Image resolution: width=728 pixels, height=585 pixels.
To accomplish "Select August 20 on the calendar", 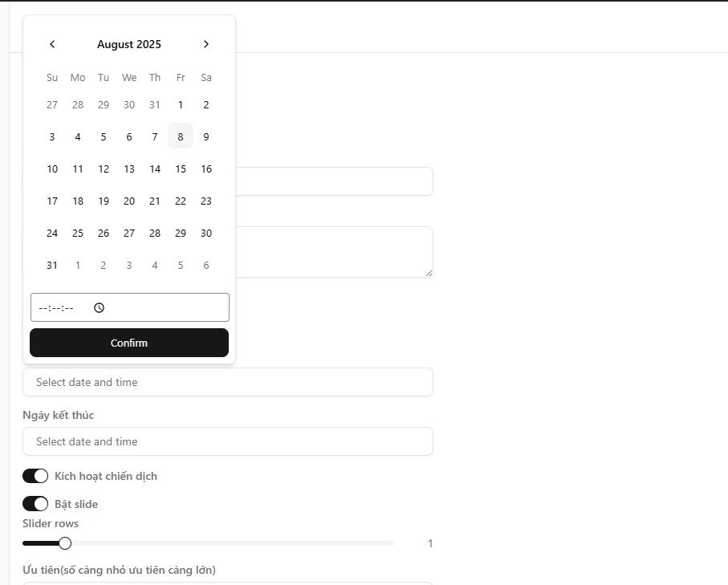I will point(129,201).
